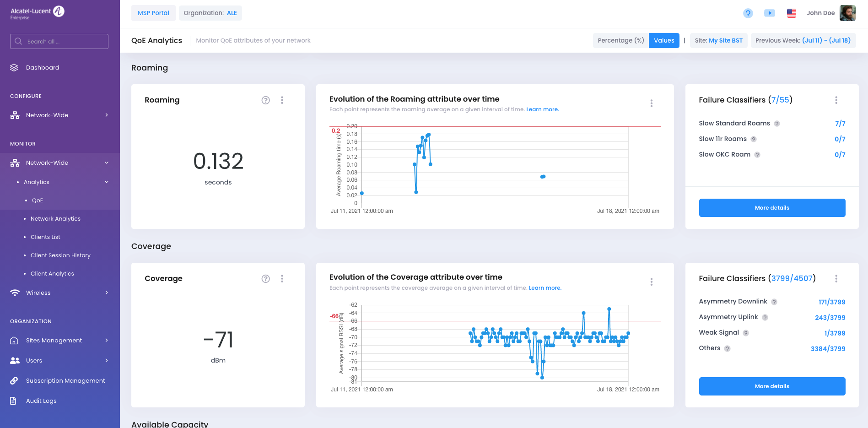
Task: Collapse the Analytics submenu chevron
Action: [x=107, y=182]
